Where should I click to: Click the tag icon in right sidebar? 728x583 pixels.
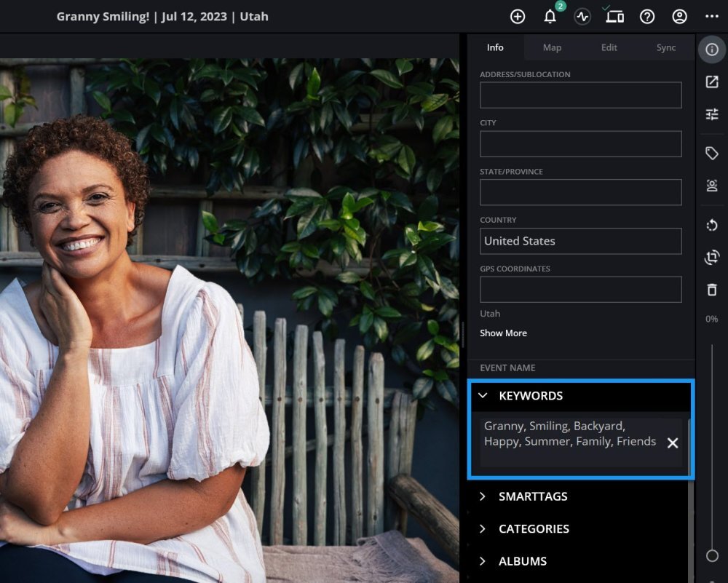[712, 153]
